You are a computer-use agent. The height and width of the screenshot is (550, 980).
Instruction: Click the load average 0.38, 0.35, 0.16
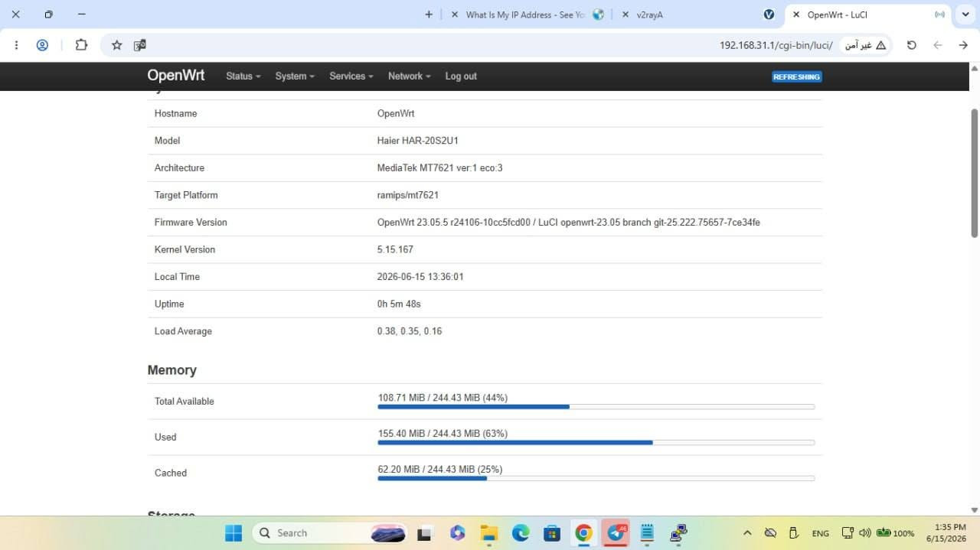(x=410, y=331)
